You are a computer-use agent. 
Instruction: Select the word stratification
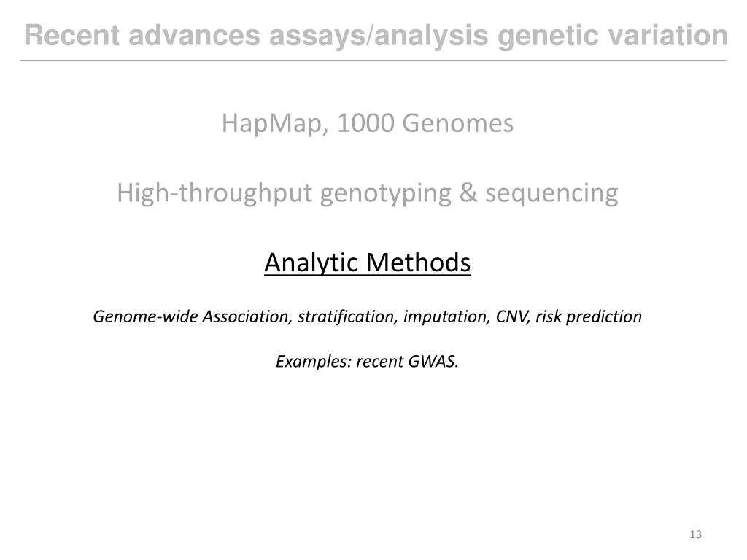coord(347,316)
